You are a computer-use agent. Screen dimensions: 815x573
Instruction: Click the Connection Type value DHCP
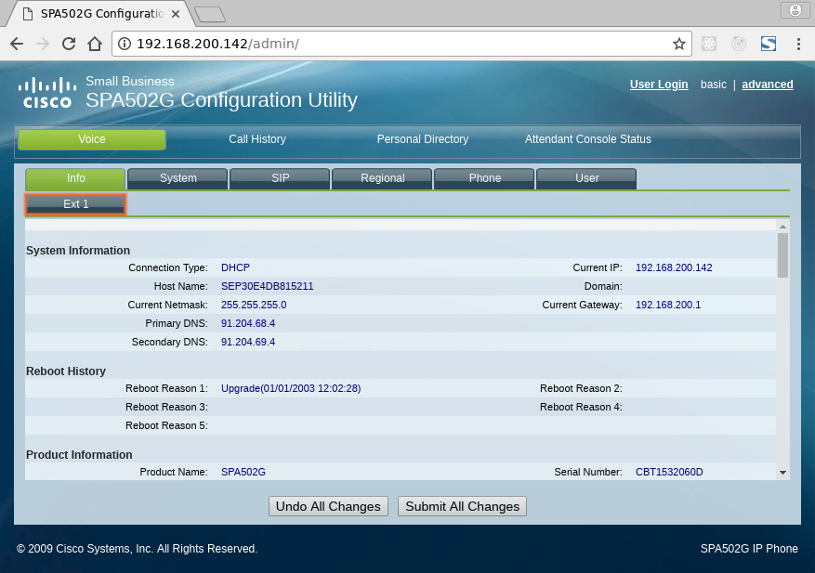(235, 268)
